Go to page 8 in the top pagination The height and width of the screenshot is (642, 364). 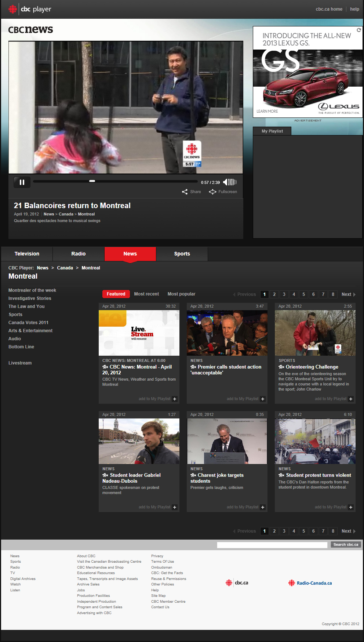tap(333, 294)
